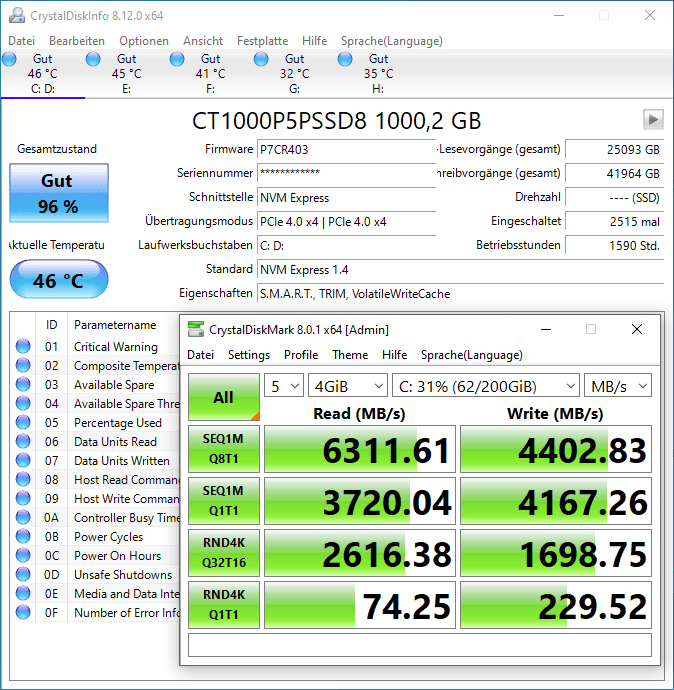Click the 46 °C temperature button
Image resolution: width=674 pixels, height=690 pixels.
click(59, 280)
